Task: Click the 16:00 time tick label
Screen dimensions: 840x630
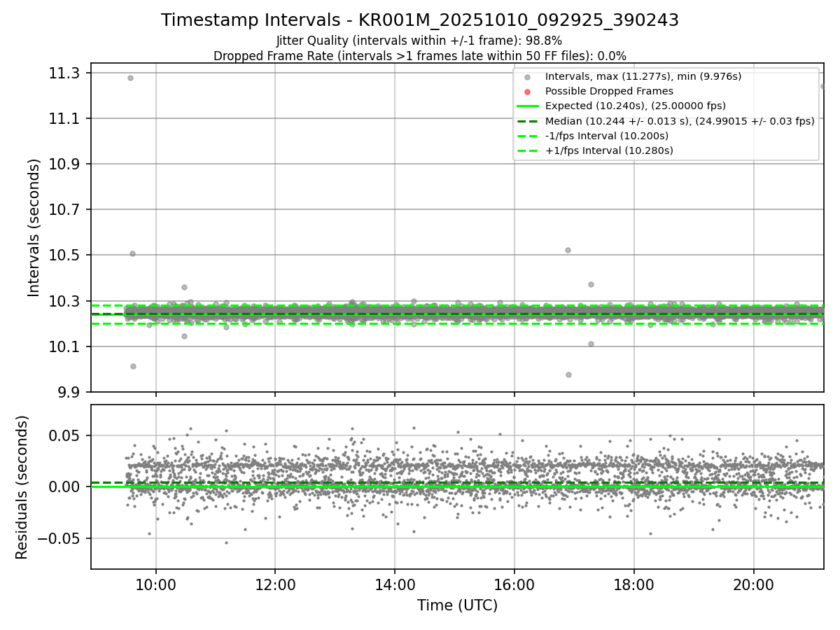Action: tap(514, 584)
